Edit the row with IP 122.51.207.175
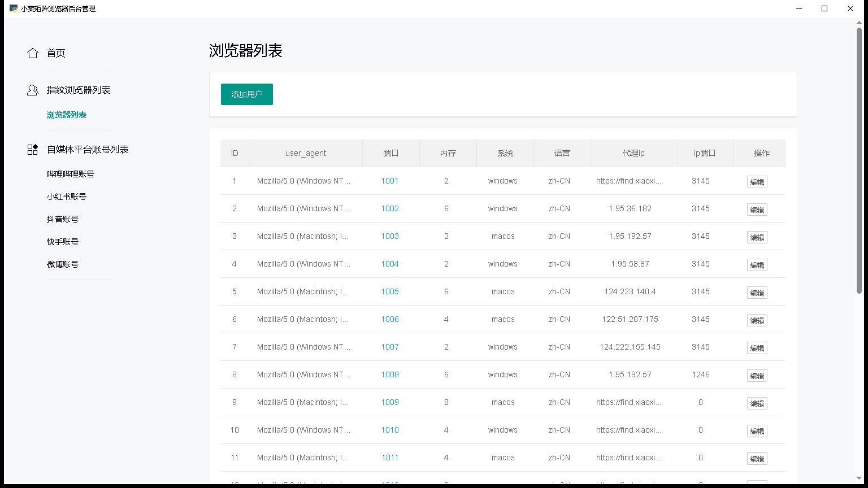868x488 pixels. tap(757, 320)
